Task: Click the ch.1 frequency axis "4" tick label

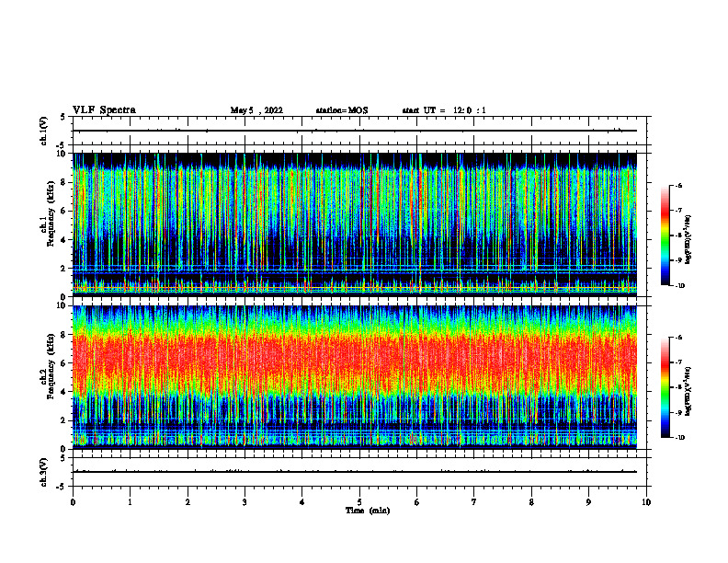Action: coord(64,240)
